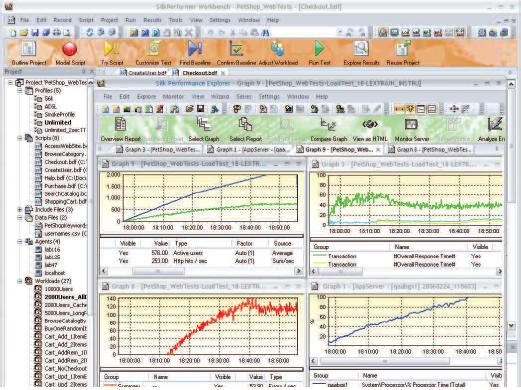Click the Find Baseline icon
Viewport: 521px width, 390px height.
click(x=195, y=49)
